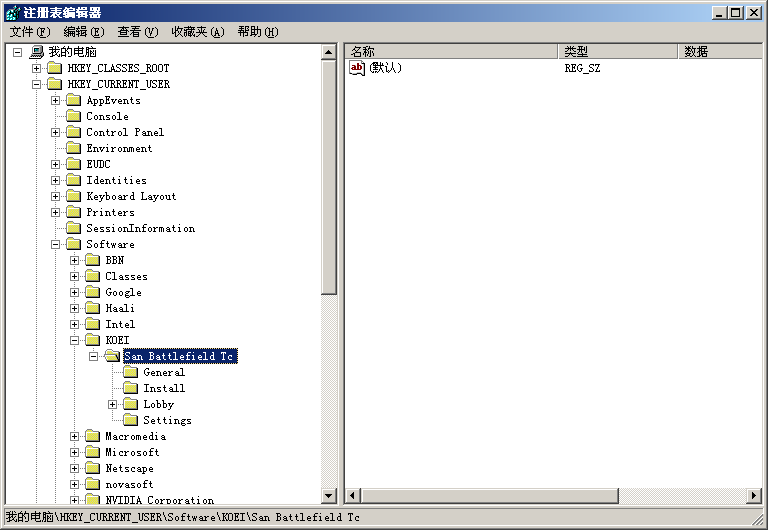Click the 名称 column header
This screenshot has height=530, width=768.
450,51
